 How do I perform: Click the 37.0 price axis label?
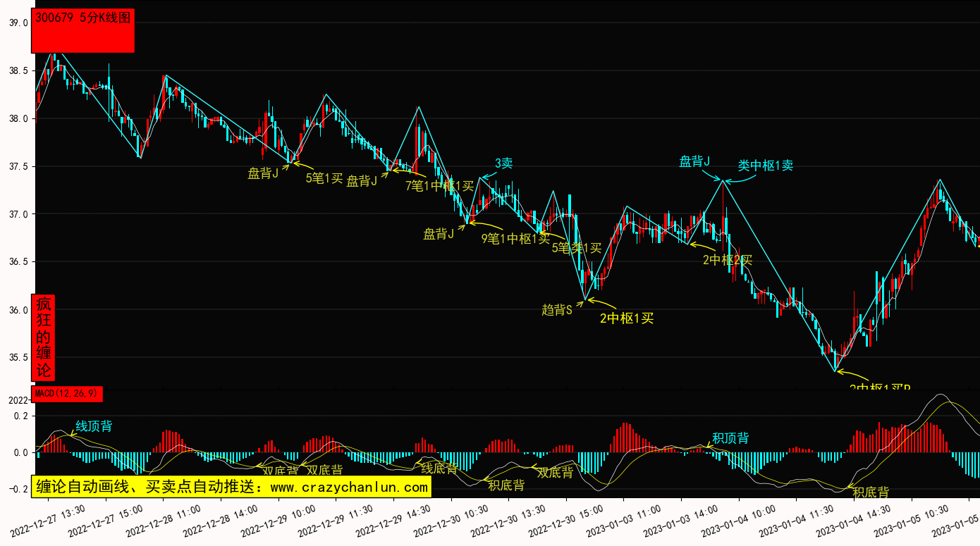(x=18, y=214)
